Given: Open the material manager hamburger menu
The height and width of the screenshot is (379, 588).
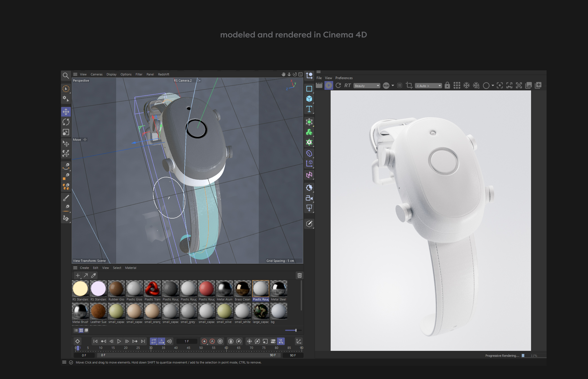Looking at the screenshot, I should 75,268.
